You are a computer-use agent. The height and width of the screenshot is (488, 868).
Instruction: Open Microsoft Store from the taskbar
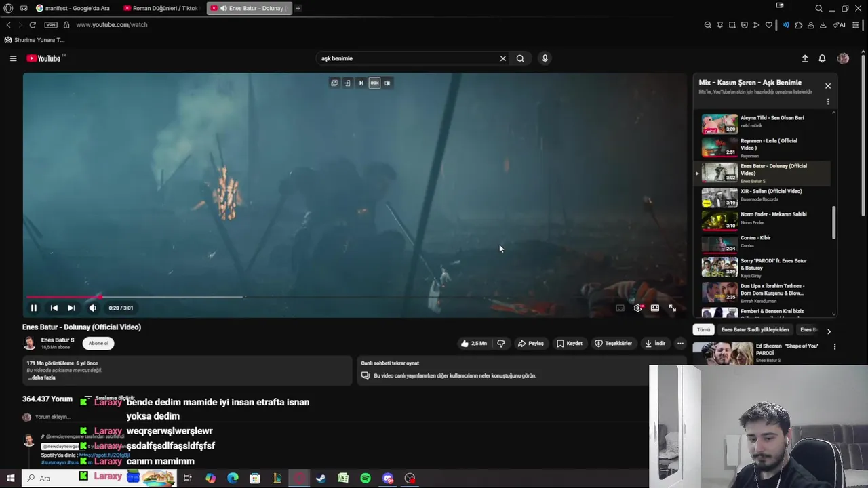tap(255, 478)
